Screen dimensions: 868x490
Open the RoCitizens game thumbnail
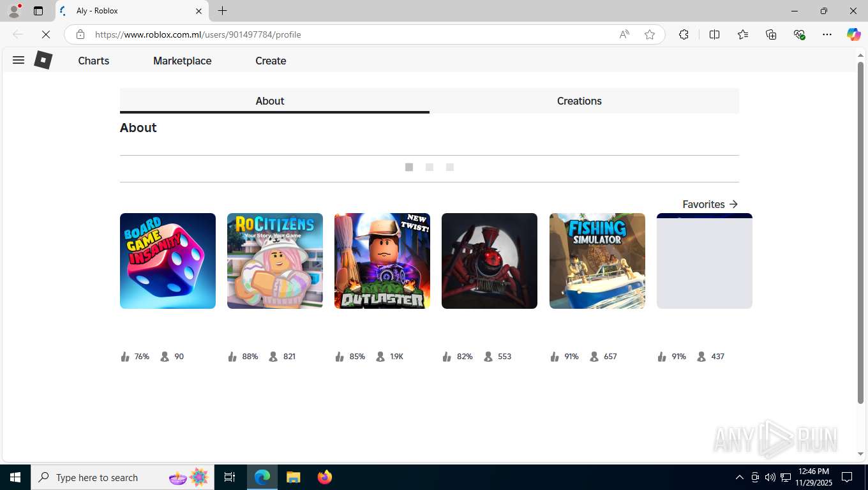(x=275, y=261)
